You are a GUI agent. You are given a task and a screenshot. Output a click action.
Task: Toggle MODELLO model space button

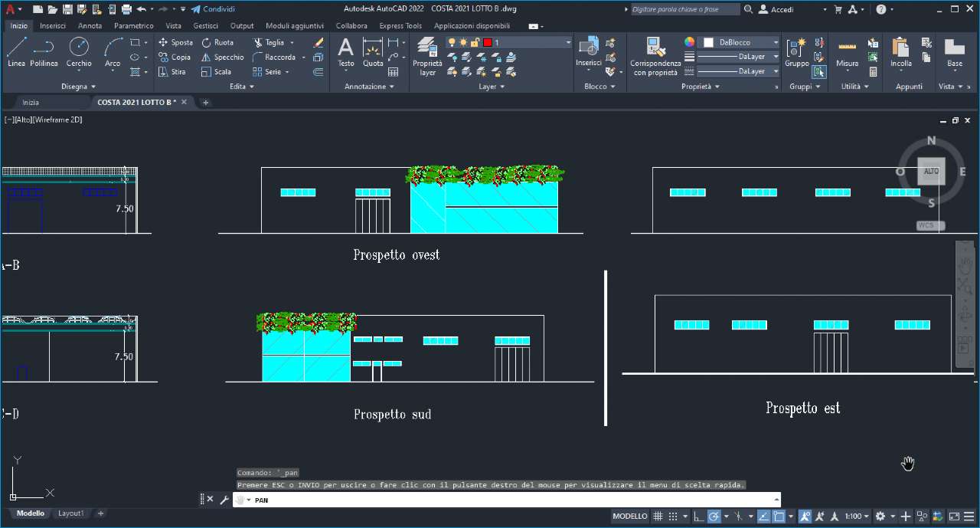click(x=630, y=517)
